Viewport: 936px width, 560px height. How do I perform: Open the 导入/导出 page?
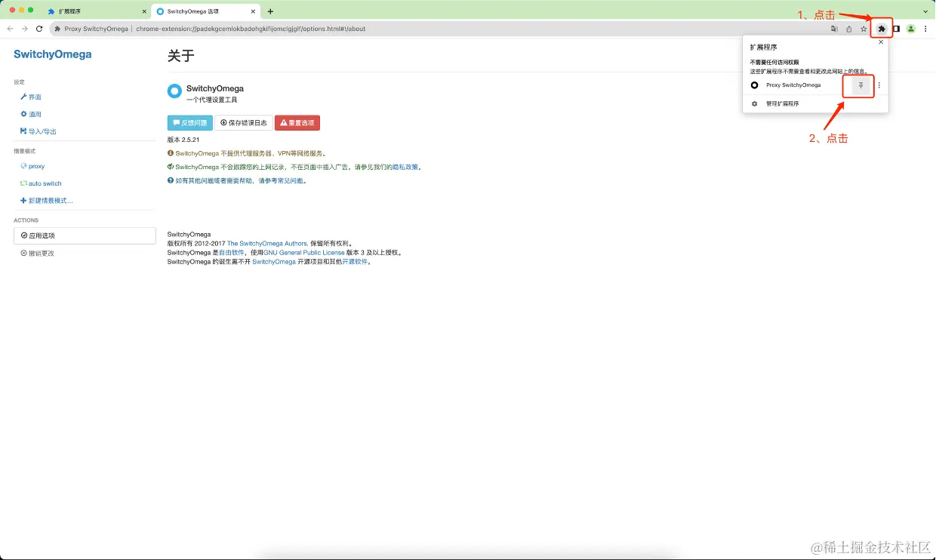[38, 131]
